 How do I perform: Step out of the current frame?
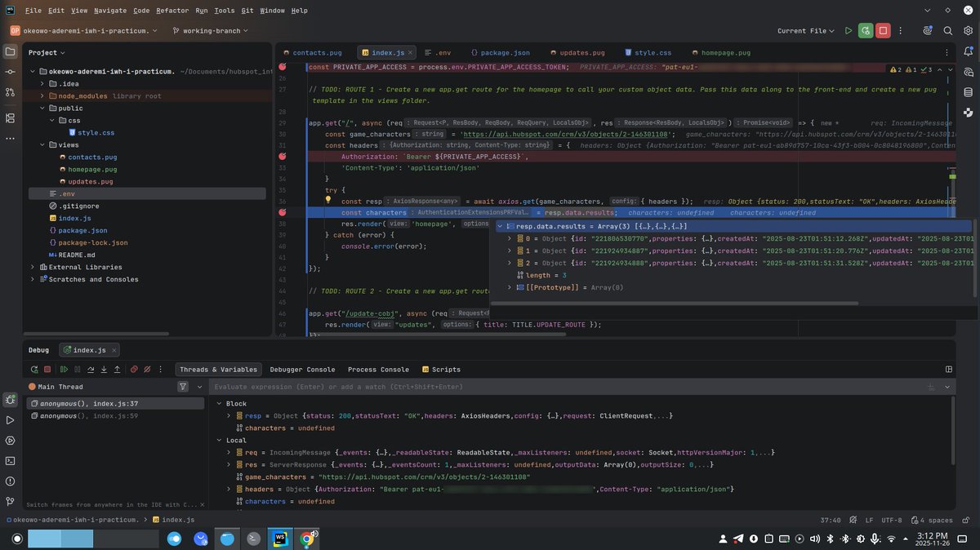pos(117,369)
